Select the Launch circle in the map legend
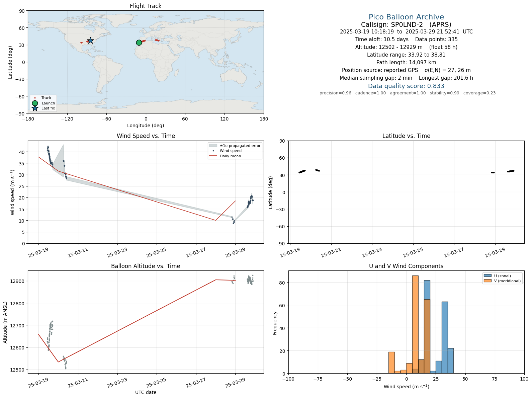532x398 pixels. pos(35,103)
